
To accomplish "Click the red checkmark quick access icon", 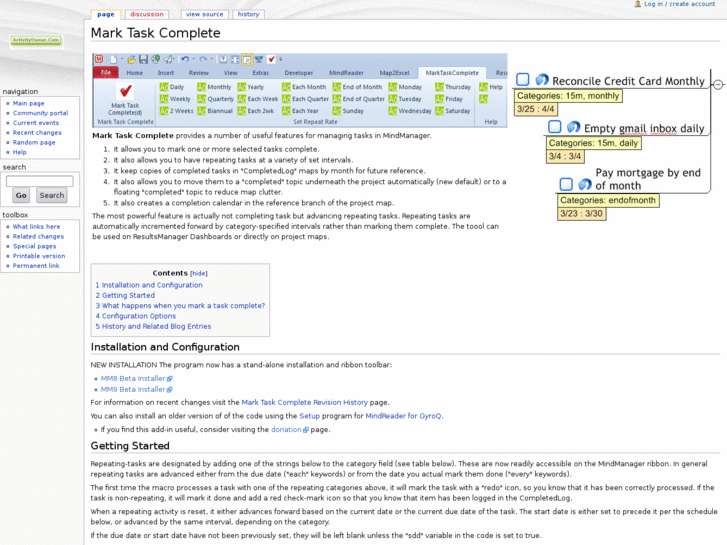I will point(272,59).
